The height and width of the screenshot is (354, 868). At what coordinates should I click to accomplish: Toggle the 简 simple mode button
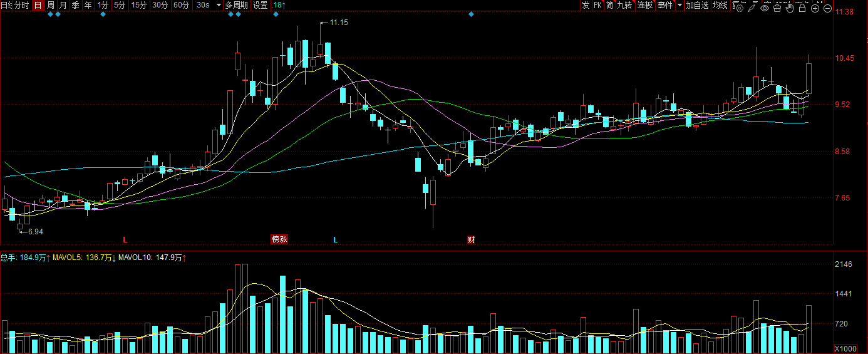[x=609, y=5]
